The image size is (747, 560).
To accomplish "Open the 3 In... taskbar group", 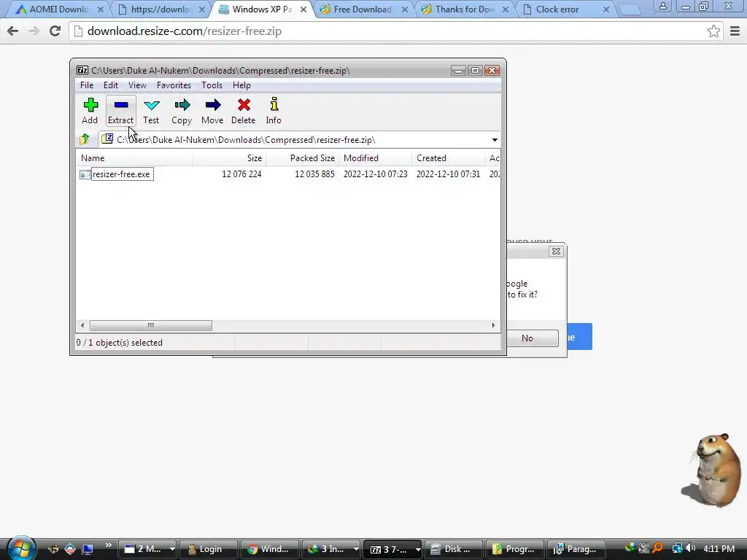I will click(332, 549).
